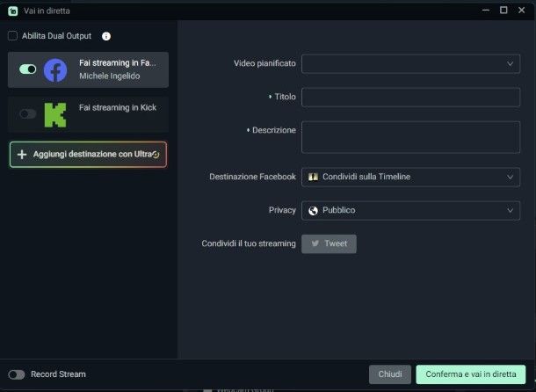Open the Video pianificato dropdown
This screenshot has width=536, height=392.
pyautogui.click(x=410, y=63)
